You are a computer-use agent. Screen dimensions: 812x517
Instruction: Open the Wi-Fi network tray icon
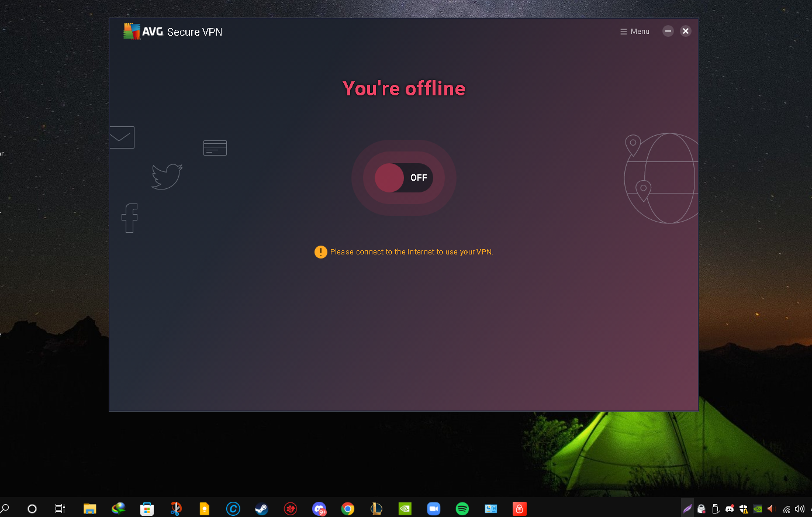coord(786,509)
